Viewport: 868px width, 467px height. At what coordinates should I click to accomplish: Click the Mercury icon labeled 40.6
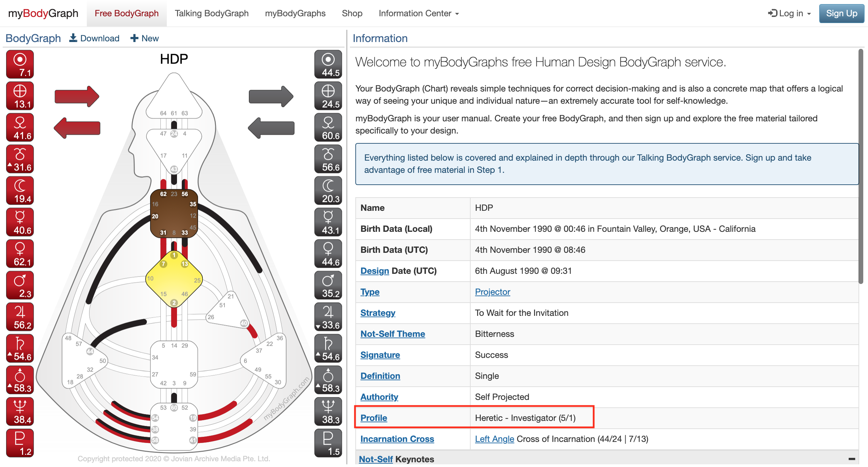[x=19, y=222]
